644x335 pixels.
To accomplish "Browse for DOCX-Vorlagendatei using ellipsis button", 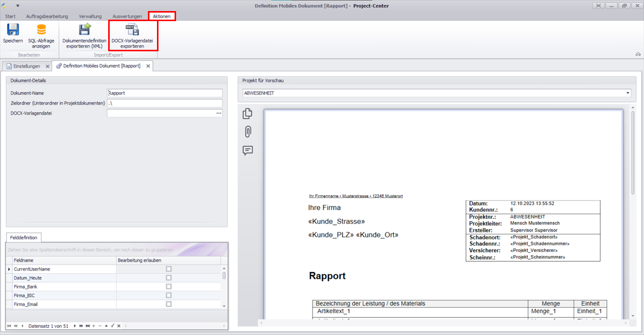I will pyautogui.click(x=218, y=113).
